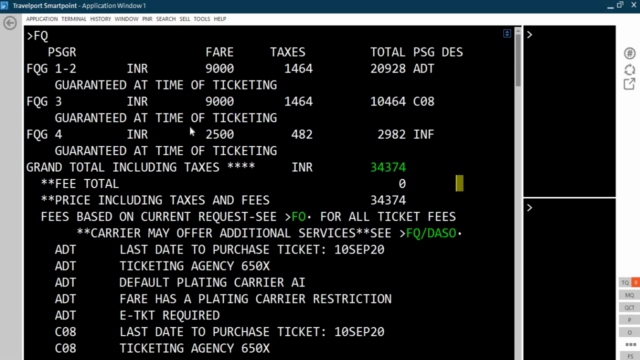Click the FQG 3 total 10464

click(388, 102)
